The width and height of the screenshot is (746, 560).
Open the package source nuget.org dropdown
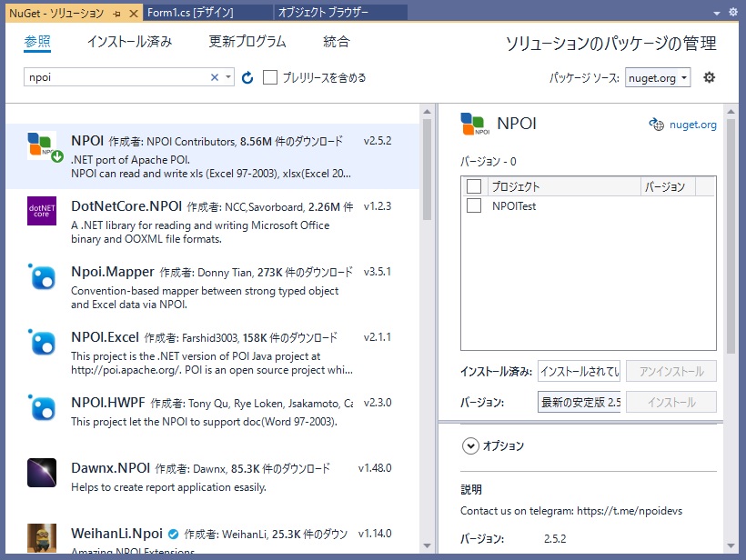pos(658,77)
